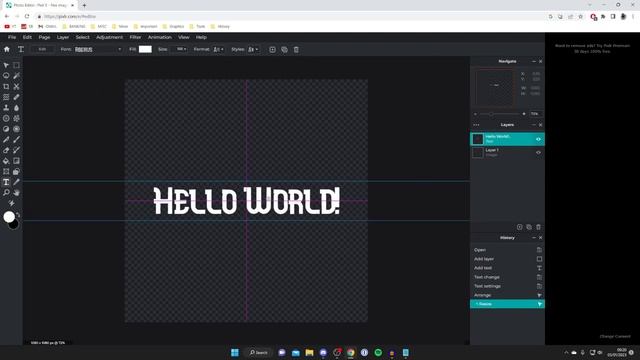Open the Filter menu

pos(135,37)
